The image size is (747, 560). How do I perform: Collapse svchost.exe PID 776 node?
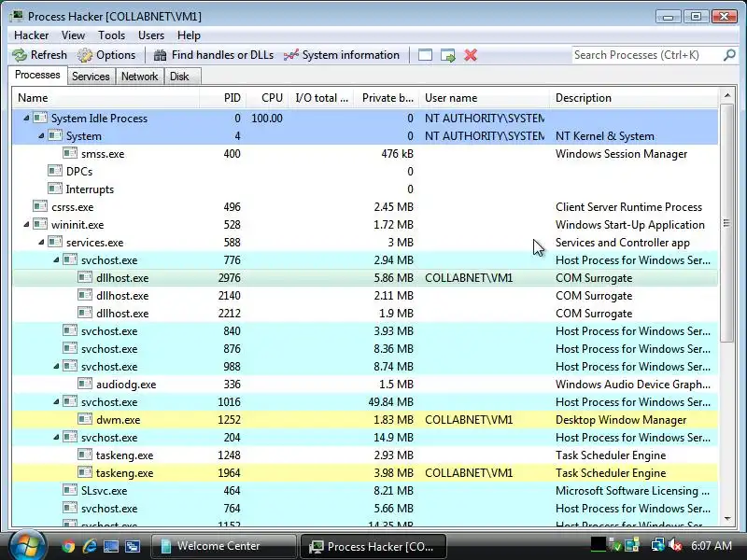(56, 260)
